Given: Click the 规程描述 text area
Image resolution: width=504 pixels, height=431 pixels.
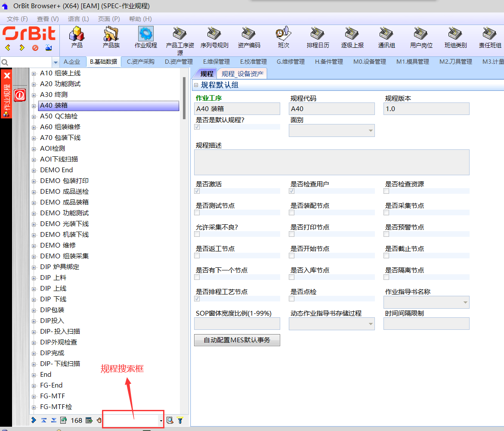Looking at the screenshot, I should coord(332,162).
